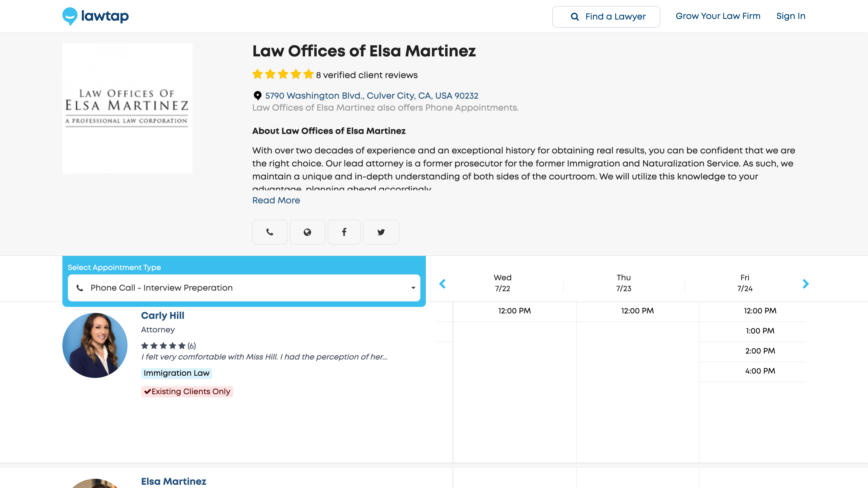Select the Fri 7/24 column header
Viewport: 868px width, 488px height.
[745, 283]
